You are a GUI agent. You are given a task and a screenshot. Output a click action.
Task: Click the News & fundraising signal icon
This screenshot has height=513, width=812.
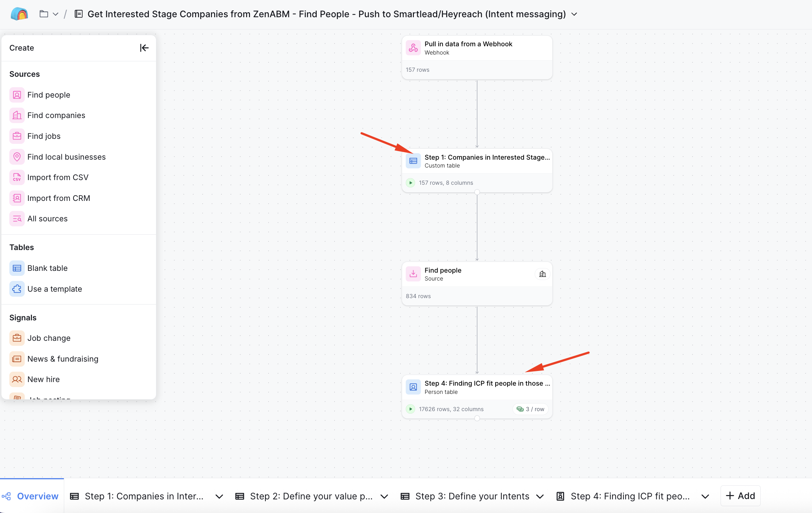16,359
